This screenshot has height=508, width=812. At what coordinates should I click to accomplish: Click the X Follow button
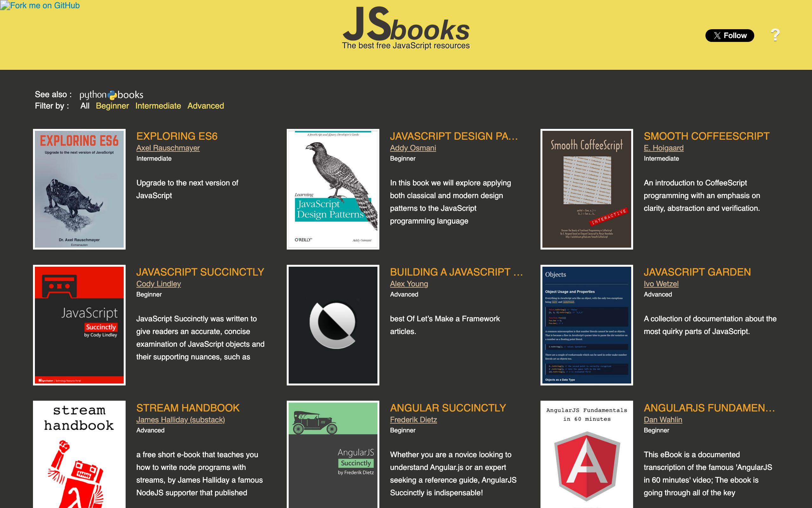(x=730, y=36)
